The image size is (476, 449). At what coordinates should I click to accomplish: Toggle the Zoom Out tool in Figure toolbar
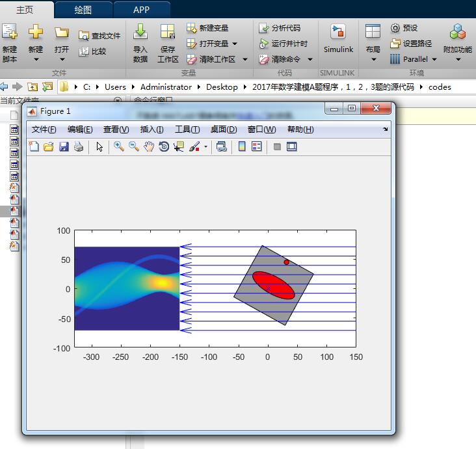[133, 146]
